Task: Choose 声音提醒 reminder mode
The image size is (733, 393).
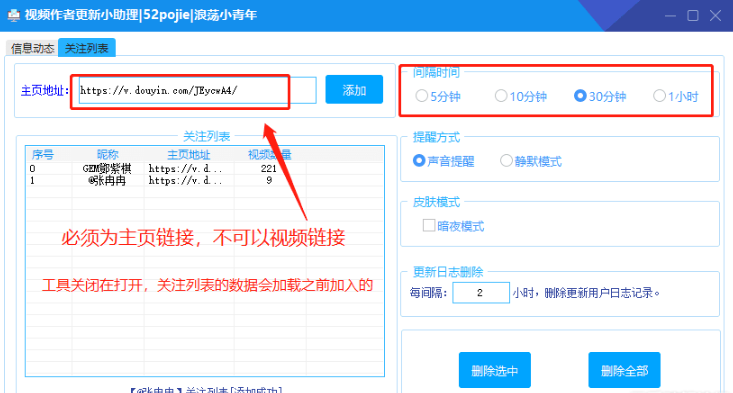Action: (444, 161)
